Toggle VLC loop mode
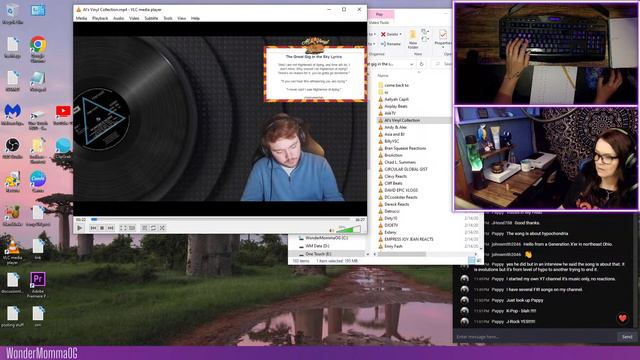 (153, 228)
